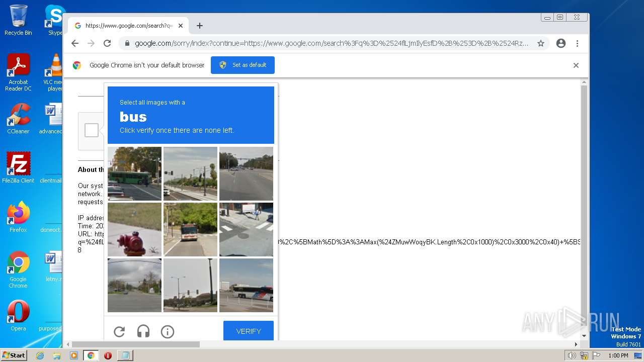The width and height of the screenshot is (644, 362).
Task: Select the tram tracks street image tile
Action: click(x=190, y=173)
